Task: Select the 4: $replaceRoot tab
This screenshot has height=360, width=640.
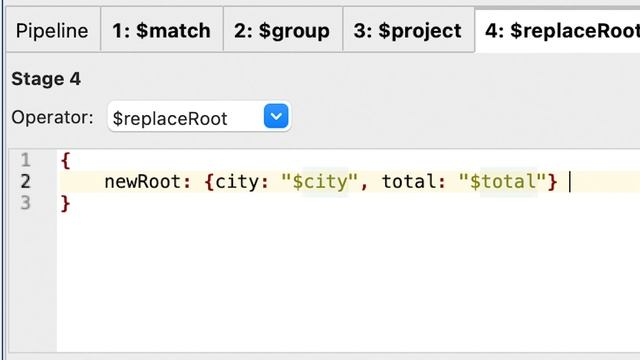Action: point(558,31)
